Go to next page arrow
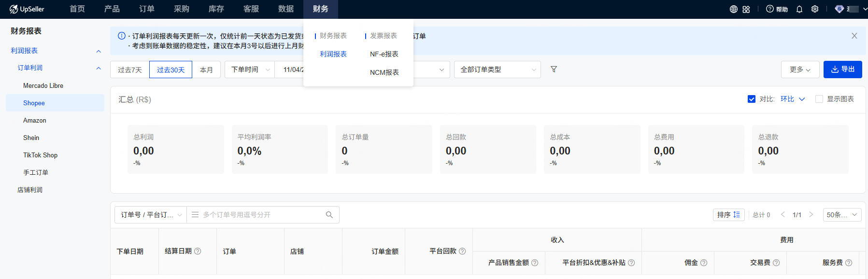The image size is (868, 279). pyautogui.click(x=811, y=215)
